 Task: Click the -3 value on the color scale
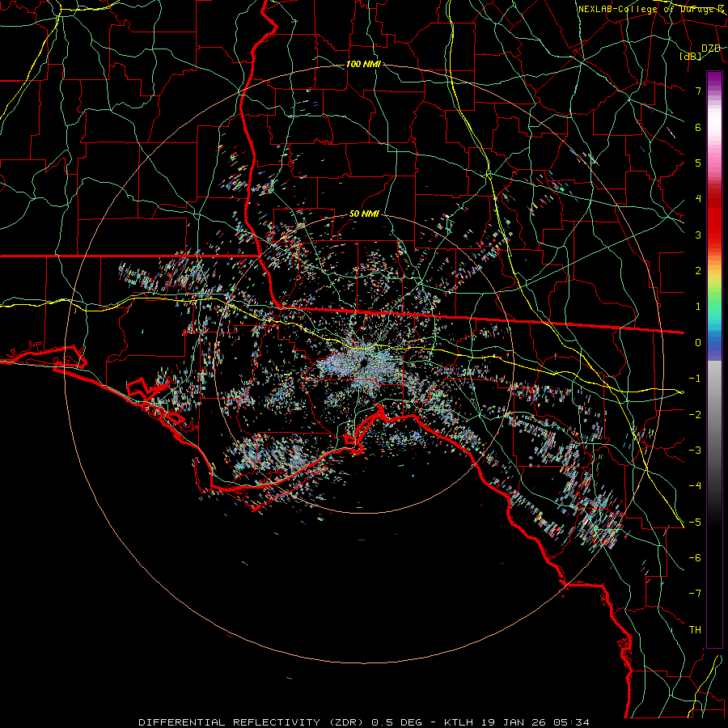click(x=695, y=451)
